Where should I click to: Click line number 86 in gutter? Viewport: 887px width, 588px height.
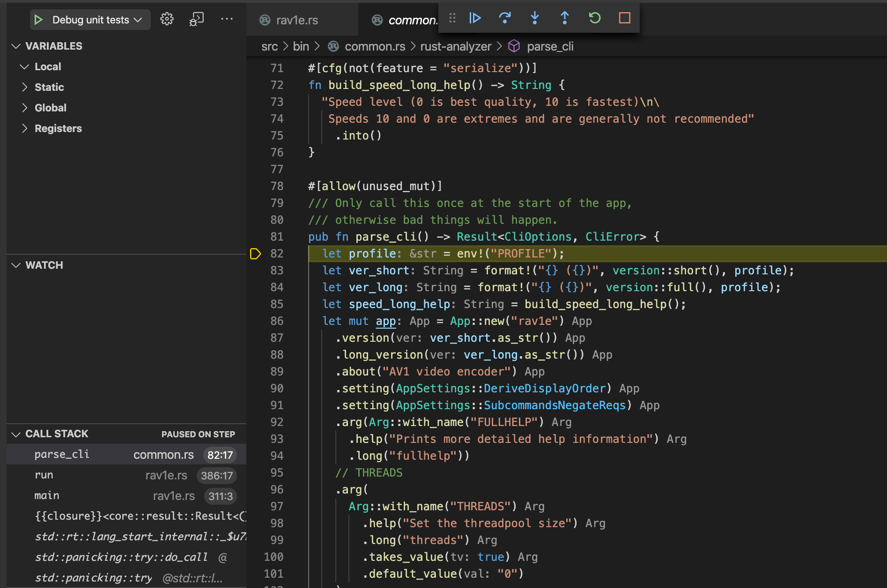pyautogui.click(x=277, y=321)
